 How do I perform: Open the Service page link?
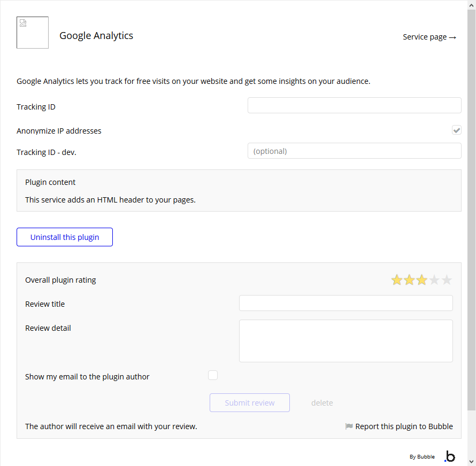pos(429,37)
